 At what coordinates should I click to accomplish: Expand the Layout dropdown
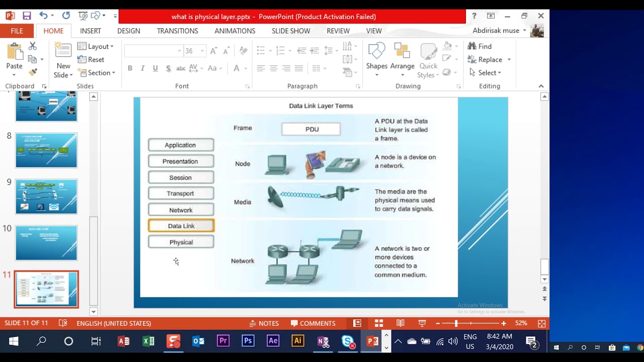96,46
